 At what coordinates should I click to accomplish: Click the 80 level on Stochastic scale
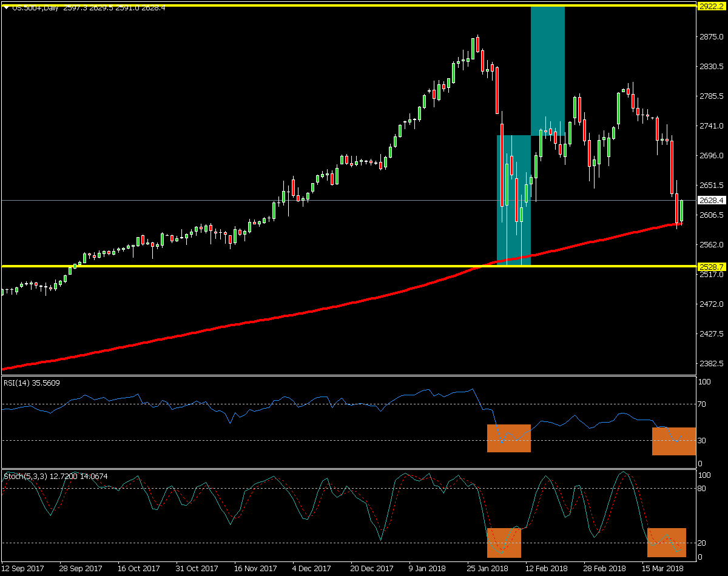pyautogui.click(x=704, y=488)
